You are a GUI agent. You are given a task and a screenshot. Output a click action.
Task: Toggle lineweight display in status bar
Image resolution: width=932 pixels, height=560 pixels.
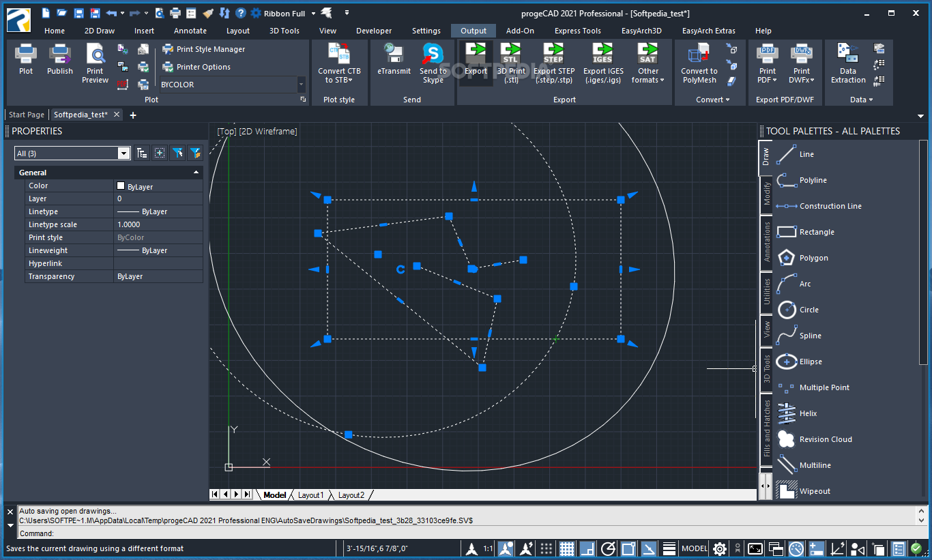(669, 548)
